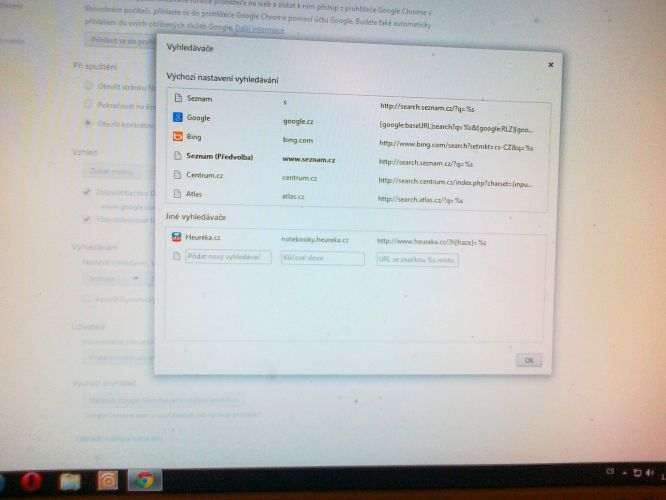Screen dimensions: 666x500
Task: Click the keyword 'bing.com'
Action: (298, 140)
